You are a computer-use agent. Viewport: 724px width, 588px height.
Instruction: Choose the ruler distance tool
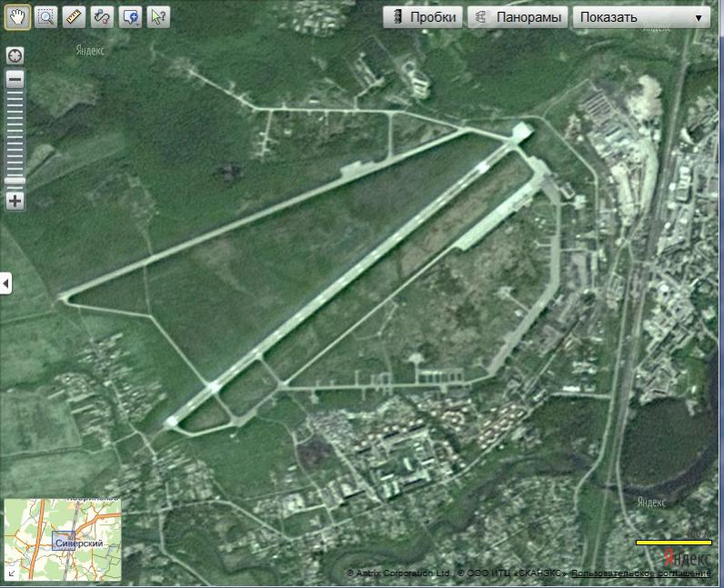74,17
